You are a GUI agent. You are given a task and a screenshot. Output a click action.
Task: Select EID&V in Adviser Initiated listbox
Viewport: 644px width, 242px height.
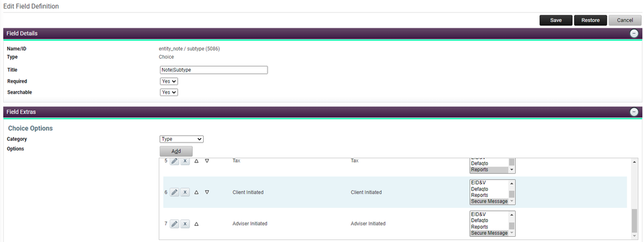(489, 214)
